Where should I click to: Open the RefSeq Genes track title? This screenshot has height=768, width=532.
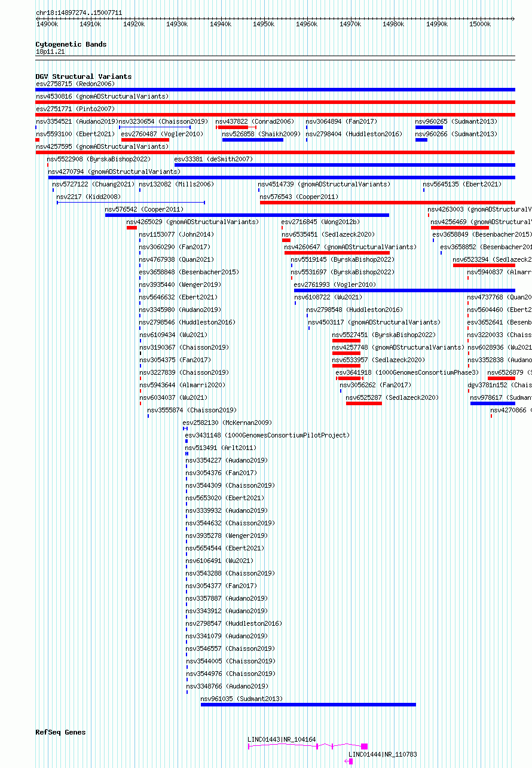60,732
